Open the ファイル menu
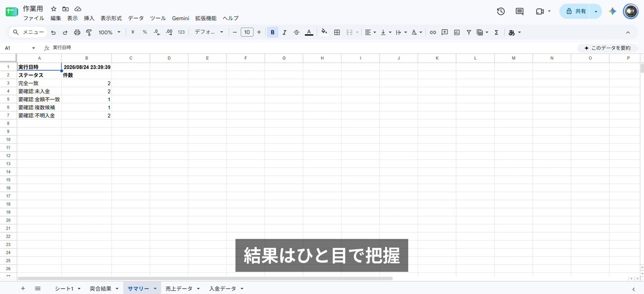This screenshot has height=294, width=644. click(34, 18)
